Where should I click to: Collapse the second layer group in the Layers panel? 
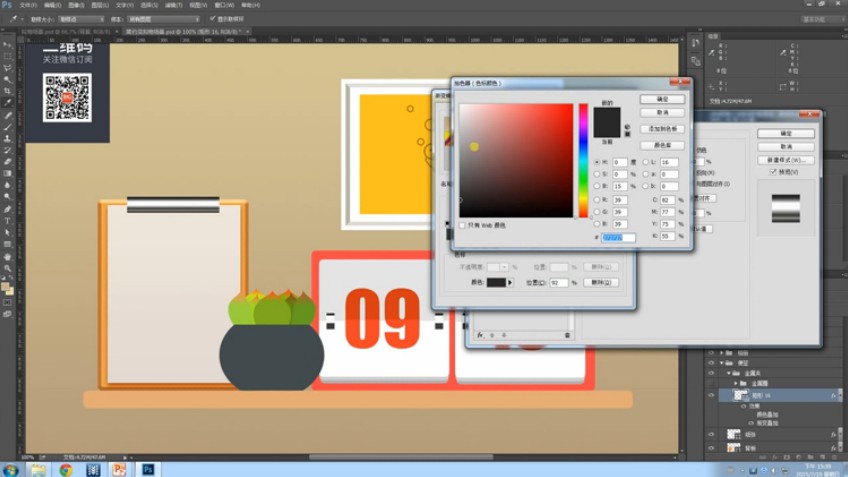click(721, 363)
